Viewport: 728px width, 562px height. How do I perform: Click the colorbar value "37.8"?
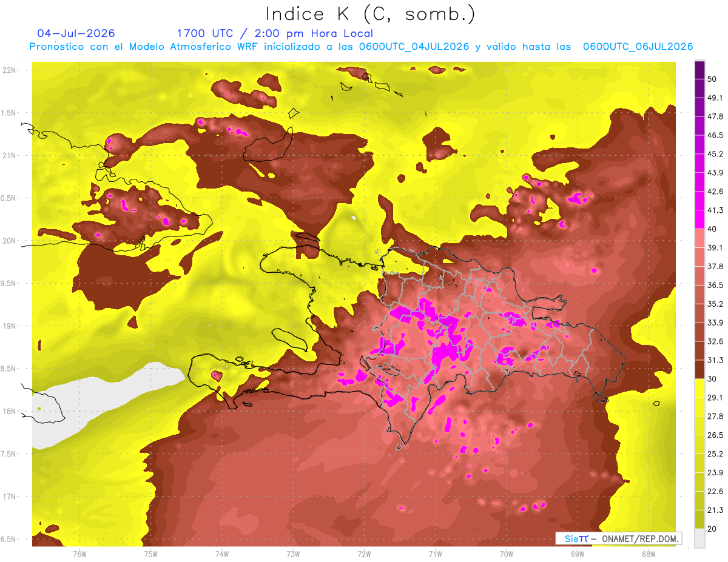pyautogui.click(x=715, y=266)
